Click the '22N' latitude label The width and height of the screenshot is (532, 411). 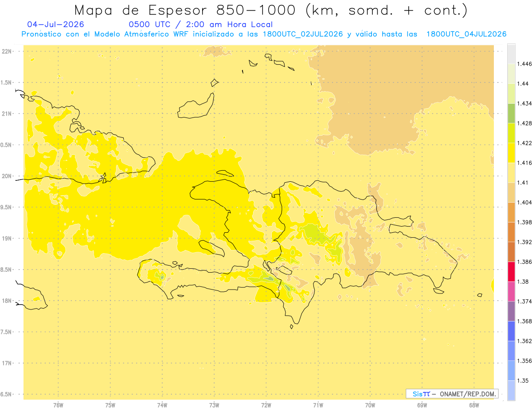pyautogui.click(x=6, y=51)
